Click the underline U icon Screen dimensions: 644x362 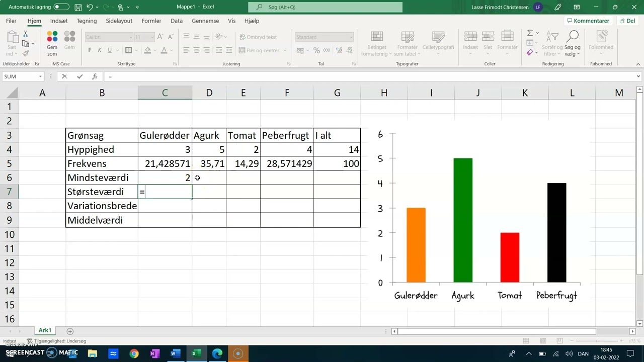(110, 50)
